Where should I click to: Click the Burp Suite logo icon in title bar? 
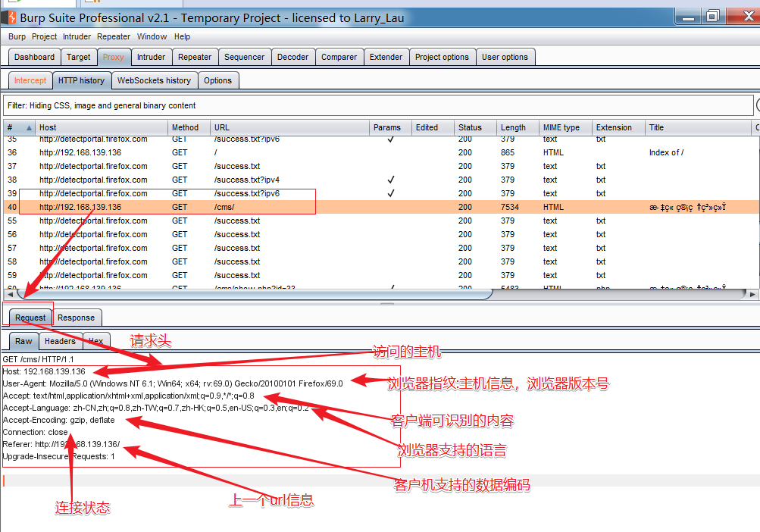[10, 18]
